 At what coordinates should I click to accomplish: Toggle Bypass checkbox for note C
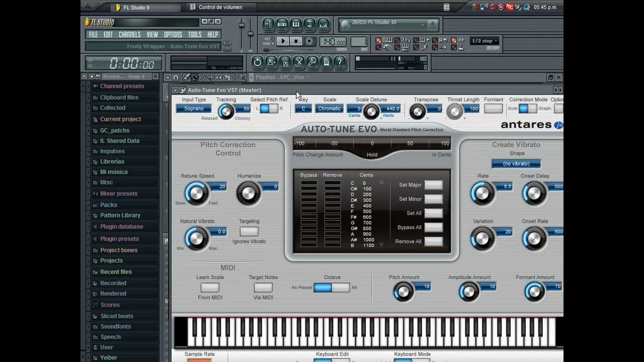pyautogui.click(x=308, y=183)
